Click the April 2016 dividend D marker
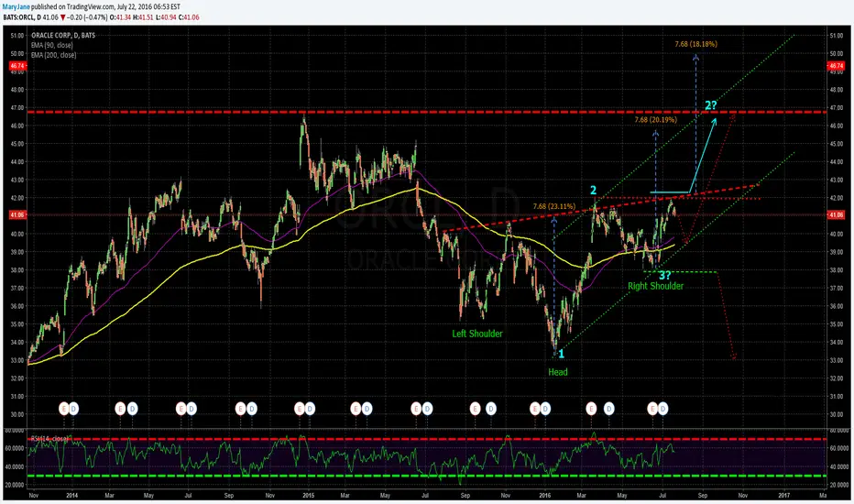 click(x=609, y=408)
